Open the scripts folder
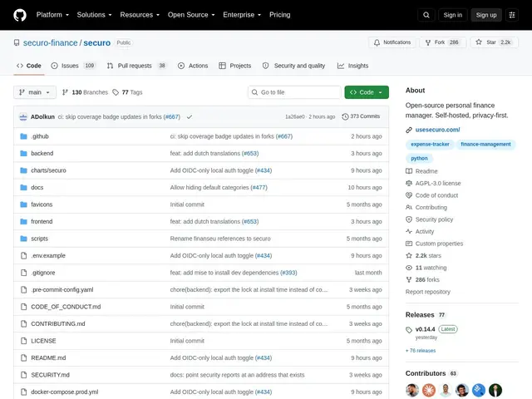This screenshot has width=532, height=399. (39, 239)
